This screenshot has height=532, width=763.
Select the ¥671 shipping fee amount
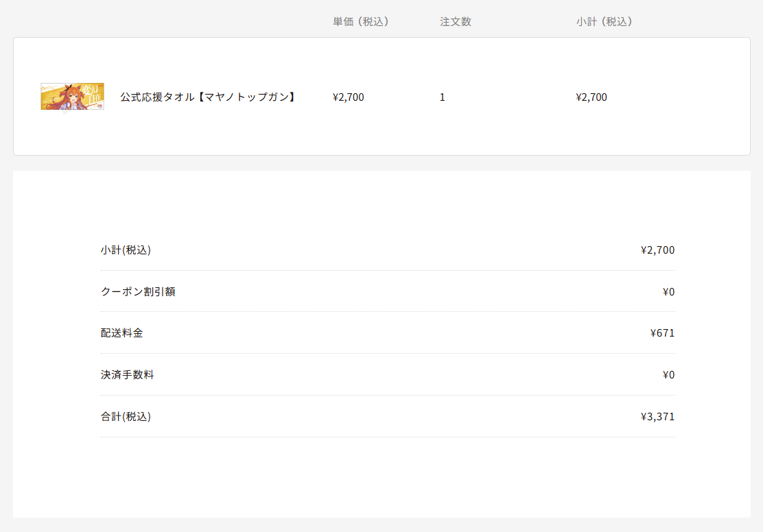[x=662, y=333]
